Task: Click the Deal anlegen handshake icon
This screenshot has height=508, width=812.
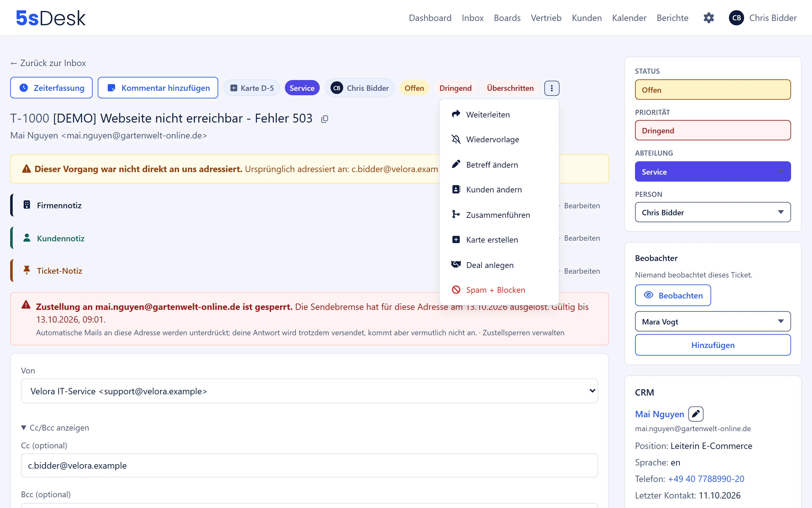Action: pos(456,265)
